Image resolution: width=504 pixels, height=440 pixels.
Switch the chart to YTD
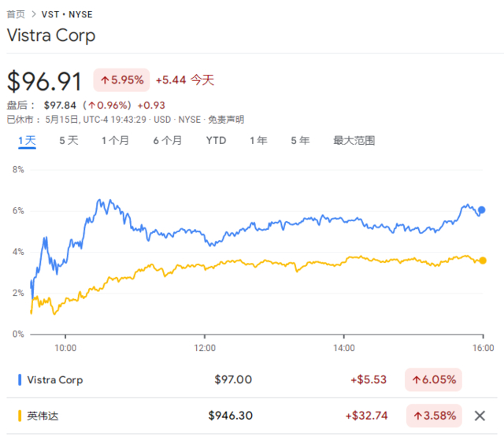[216, 141]
